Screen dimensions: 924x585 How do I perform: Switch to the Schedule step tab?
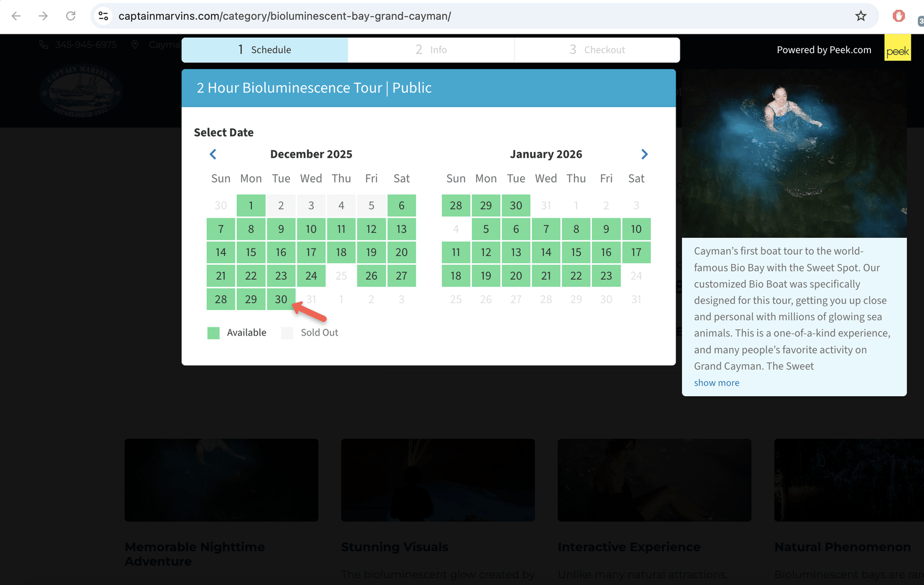(264, 50)
